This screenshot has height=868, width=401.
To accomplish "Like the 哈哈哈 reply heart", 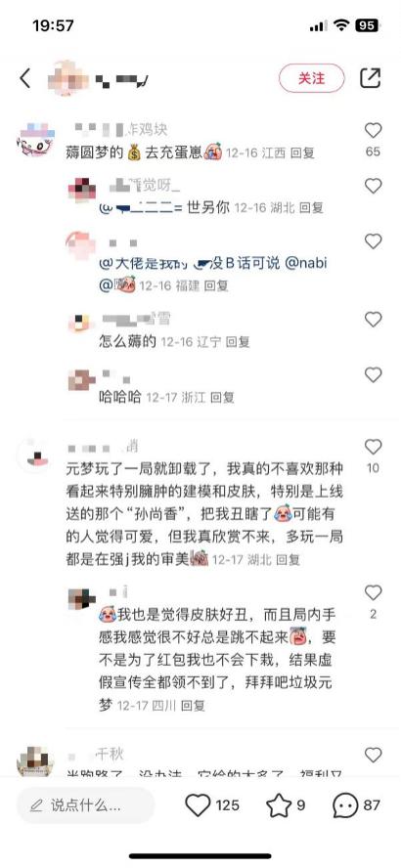I will click(x=374, y=374).
